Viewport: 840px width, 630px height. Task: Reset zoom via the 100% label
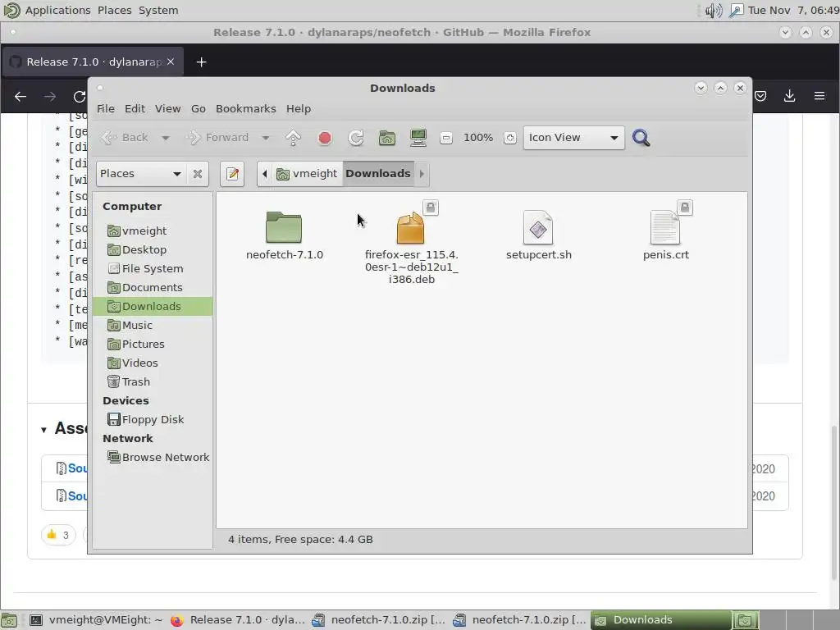coord(478,138)
